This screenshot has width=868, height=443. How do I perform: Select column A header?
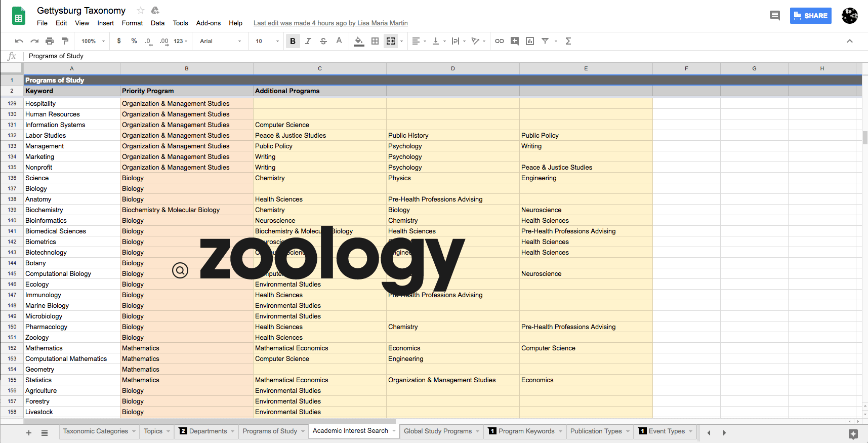tap(72, 68)
